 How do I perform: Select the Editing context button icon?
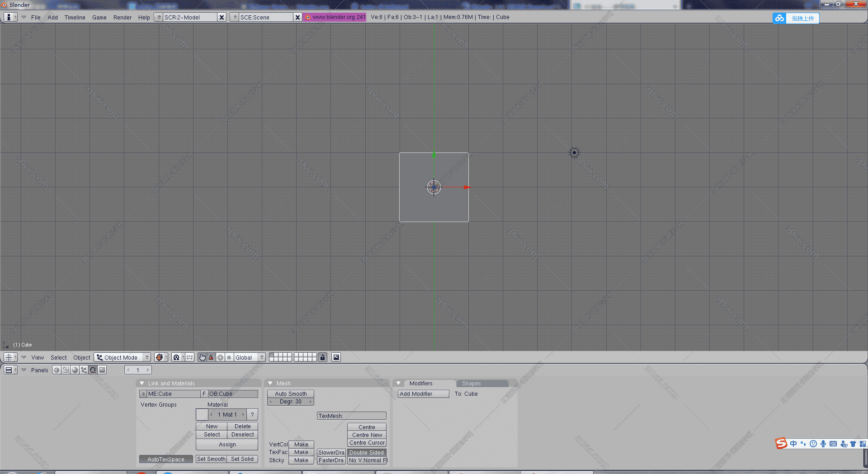93,370
